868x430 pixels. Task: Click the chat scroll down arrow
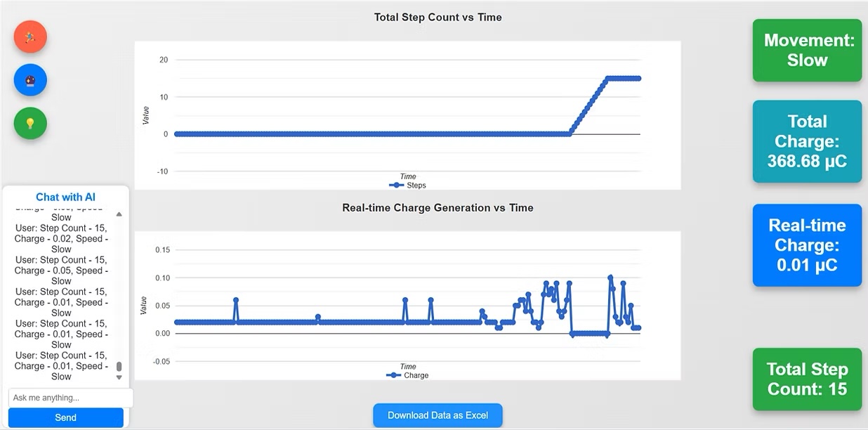pos(119,377)
